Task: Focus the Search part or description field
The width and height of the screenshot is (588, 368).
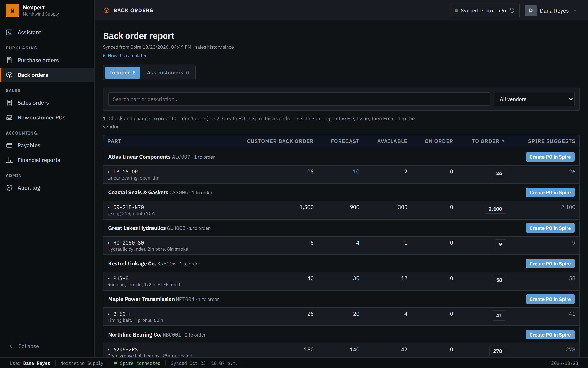Action: click(299, 99)
